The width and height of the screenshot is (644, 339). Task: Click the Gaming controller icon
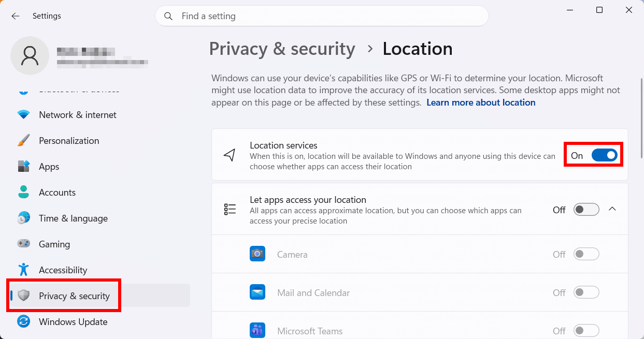tap(23, 244)
